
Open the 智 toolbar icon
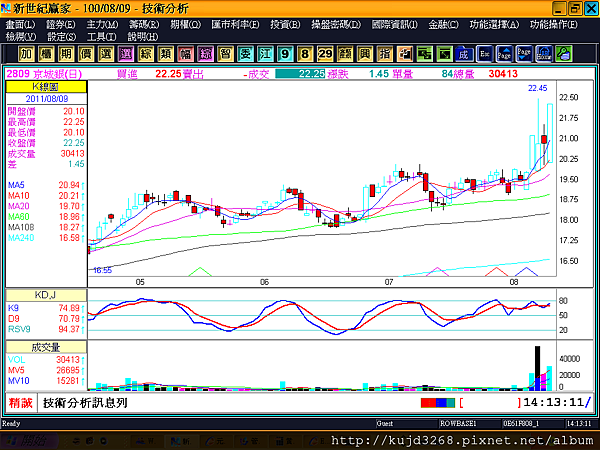(225, 54)
